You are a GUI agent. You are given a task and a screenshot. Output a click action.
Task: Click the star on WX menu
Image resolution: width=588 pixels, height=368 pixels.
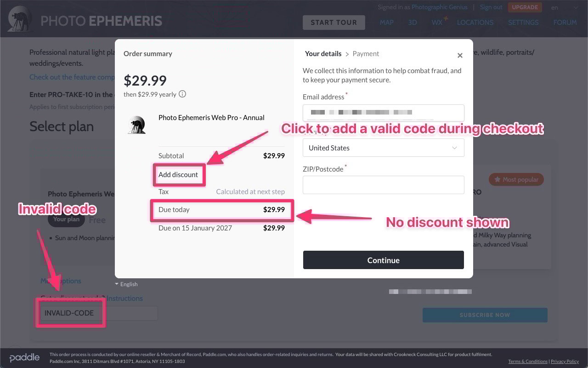coord(446,19)
